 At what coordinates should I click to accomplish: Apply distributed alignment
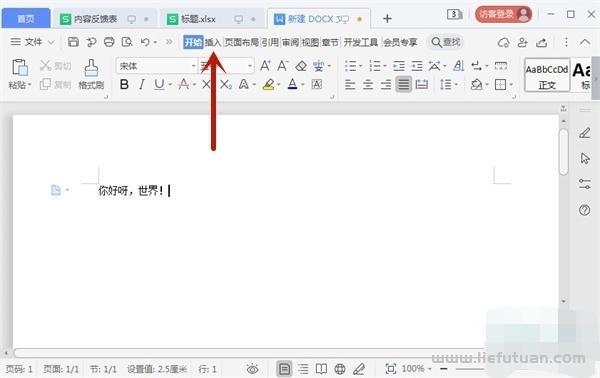click(x=421, y=84)
